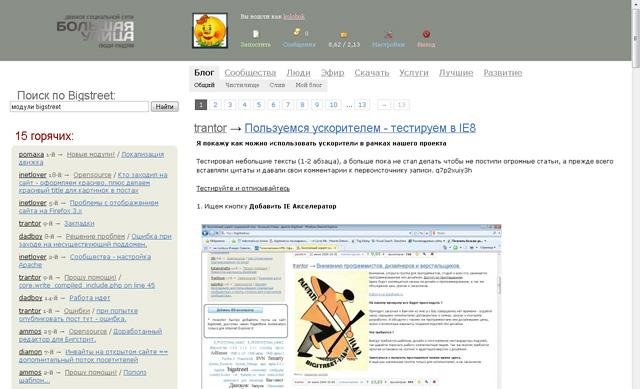Open the Ошибки hot topic link
This screenshot has height=389, width=640.
[77, 311]
